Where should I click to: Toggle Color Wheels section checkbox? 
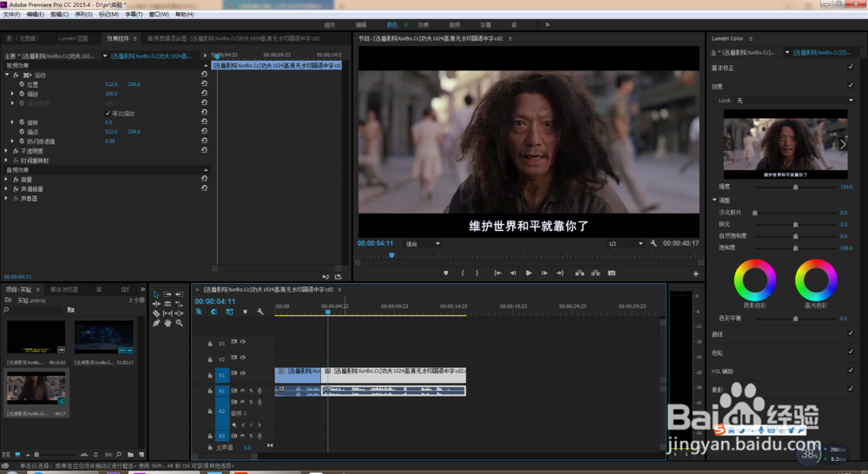click(x=851, y=352)
